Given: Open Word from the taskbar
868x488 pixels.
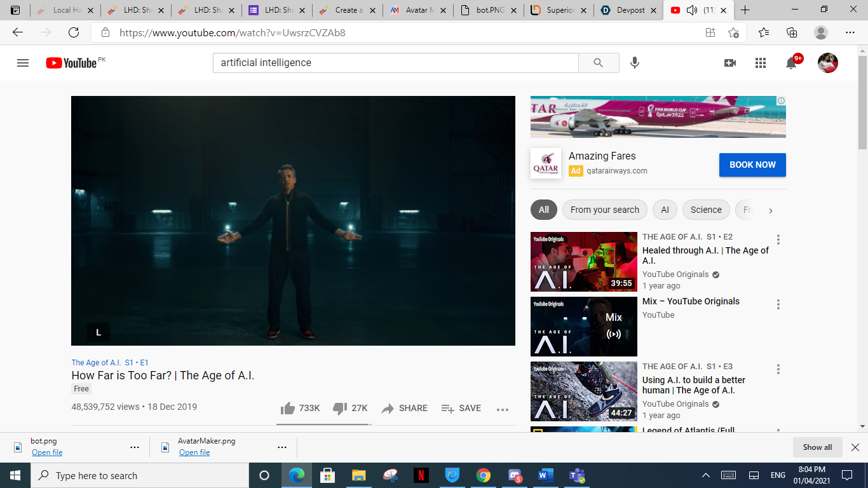Looking at the screenshot, I should (x=546, y=475).
